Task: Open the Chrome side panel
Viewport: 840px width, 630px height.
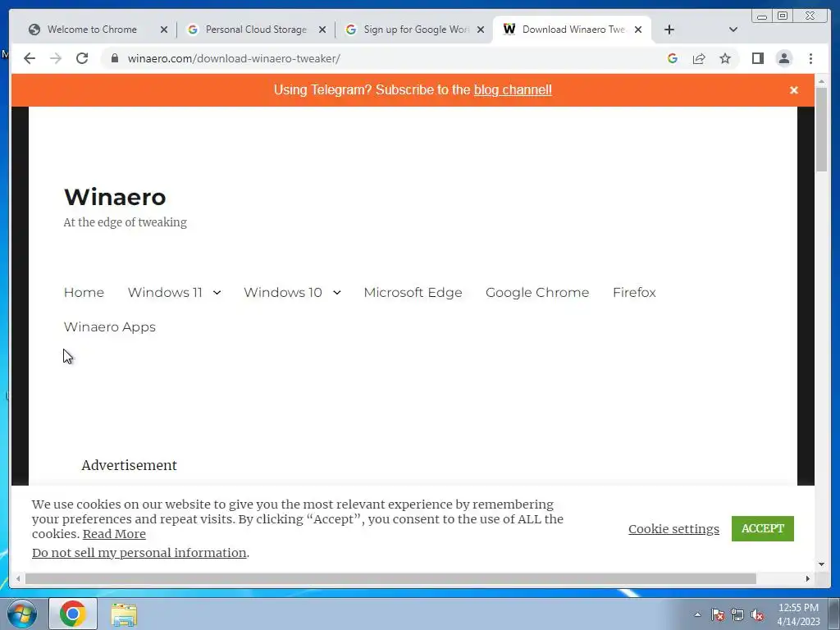Action: (x=757, y=58)
